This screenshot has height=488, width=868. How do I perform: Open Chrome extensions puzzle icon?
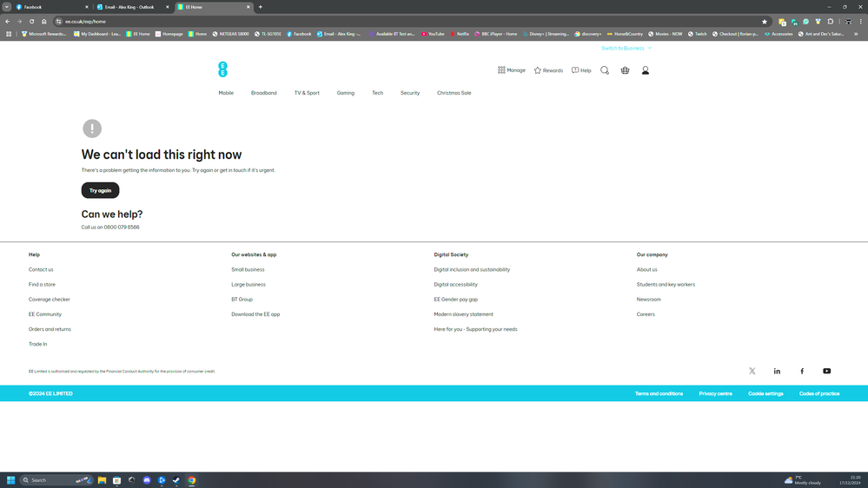pyautogui.click(x=831, y=22)
